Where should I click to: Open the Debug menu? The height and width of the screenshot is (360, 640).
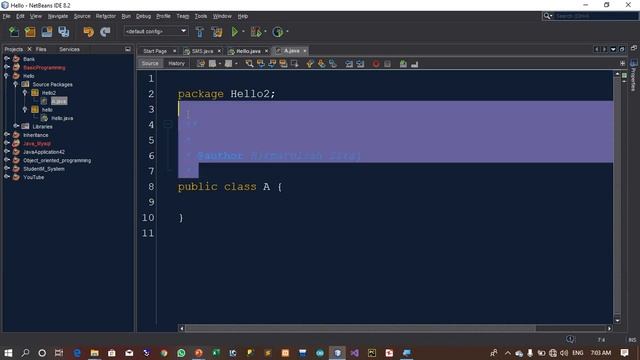(x=143, y=16)
